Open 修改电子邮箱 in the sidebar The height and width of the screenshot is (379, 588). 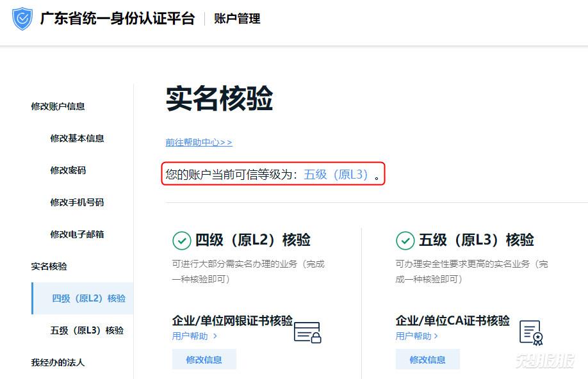[x=77, y=234]
